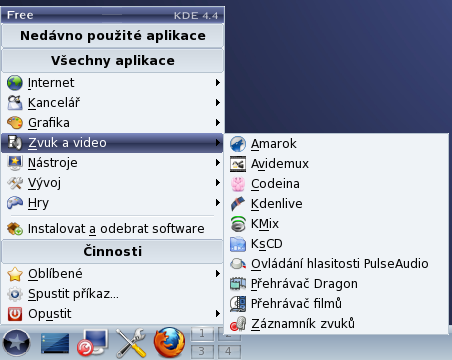Open the KMix sound mixer icon
Screen dimensions: 452x360
[238, 224]
